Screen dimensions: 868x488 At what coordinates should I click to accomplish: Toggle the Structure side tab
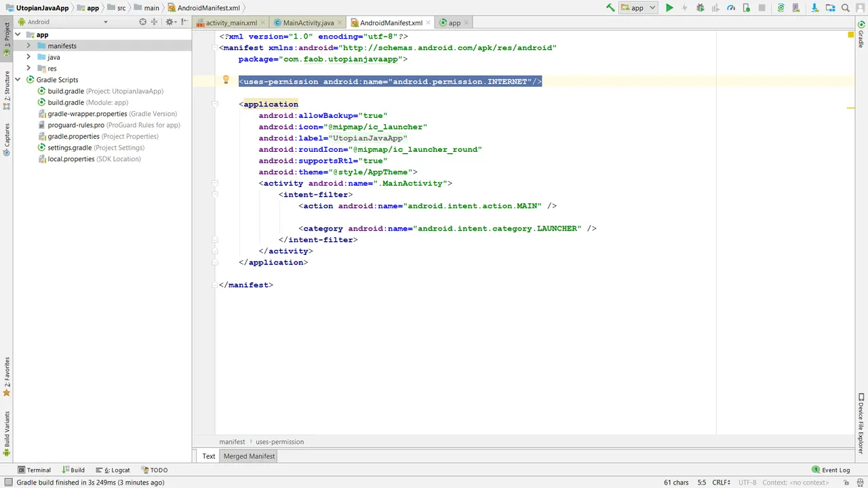tap(7, 90)
